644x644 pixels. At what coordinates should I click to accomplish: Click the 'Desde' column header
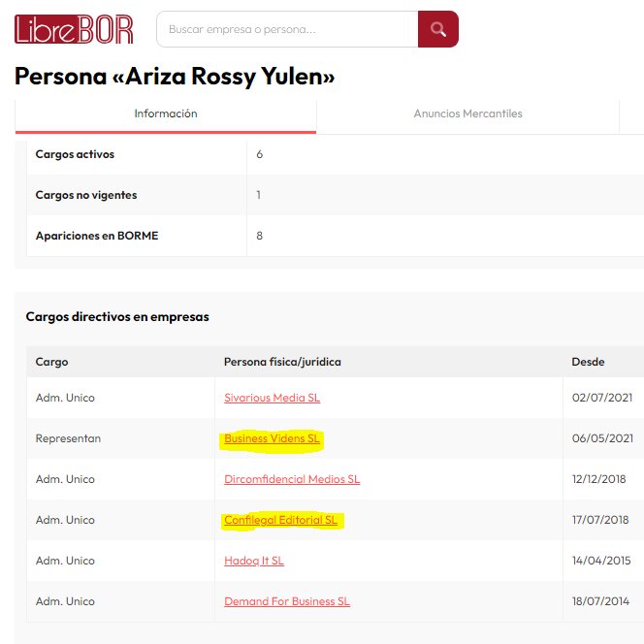(588, 362)
